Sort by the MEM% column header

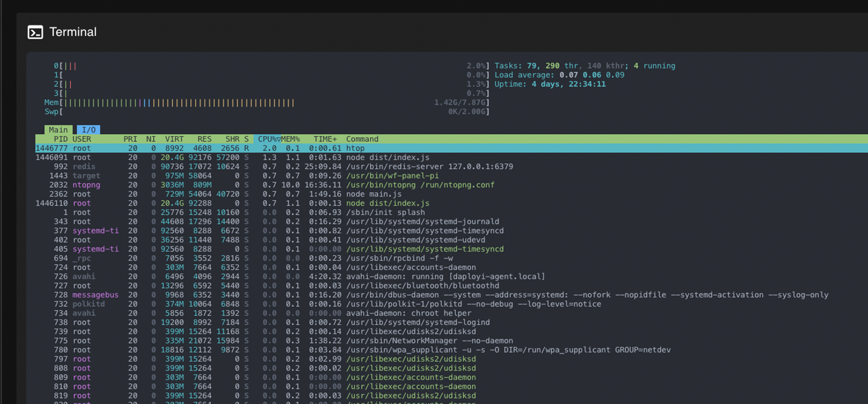pos(290,139)
